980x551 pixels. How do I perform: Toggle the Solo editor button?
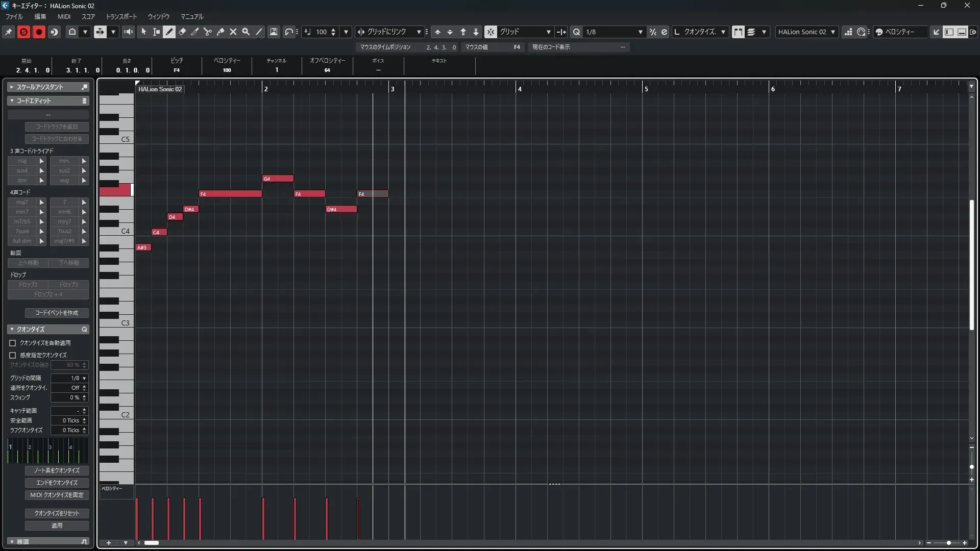[x=23, y=32]
